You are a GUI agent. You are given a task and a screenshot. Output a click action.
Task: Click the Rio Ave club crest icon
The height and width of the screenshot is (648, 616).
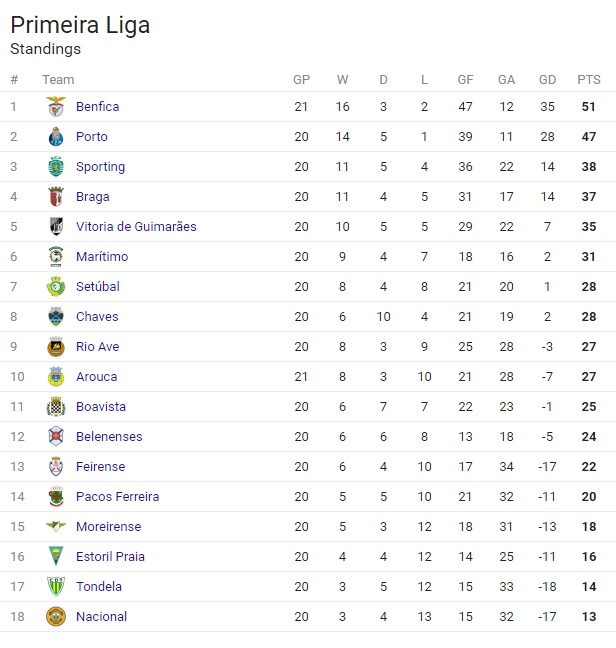tap(56, 347)
